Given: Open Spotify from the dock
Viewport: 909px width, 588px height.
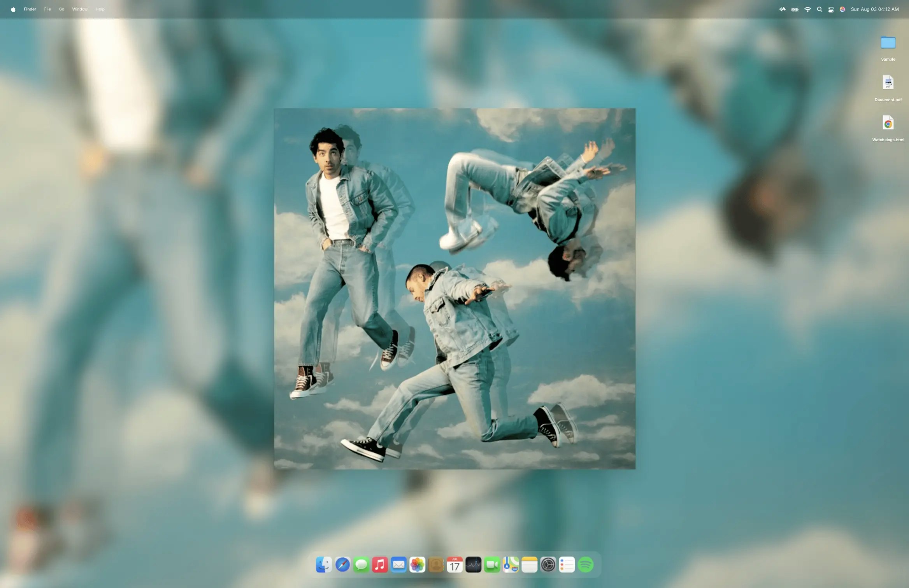Looking at the screenshot, I should (x=585, y=565).
